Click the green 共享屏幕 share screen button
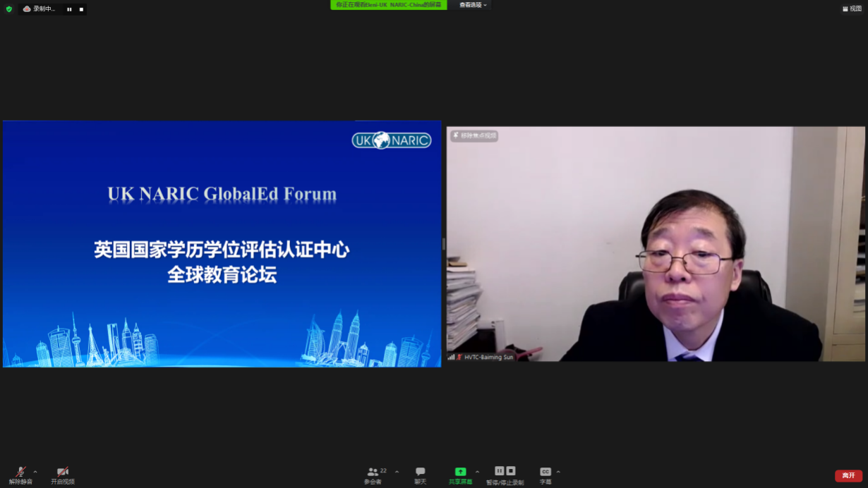This screenshot has width=868, height=488. click(x=460, y=476)
